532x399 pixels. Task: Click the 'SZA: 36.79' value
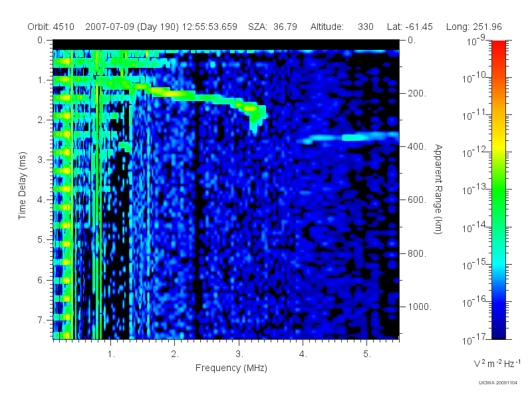pyautogui.click(x=273, y=27)
